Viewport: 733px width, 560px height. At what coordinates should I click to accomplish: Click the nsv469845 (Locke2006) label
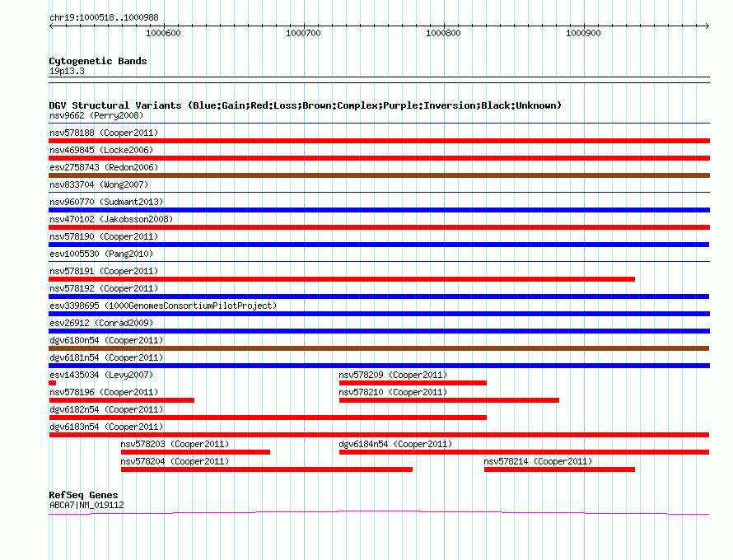pyautogui.click(x=101, y=150)
